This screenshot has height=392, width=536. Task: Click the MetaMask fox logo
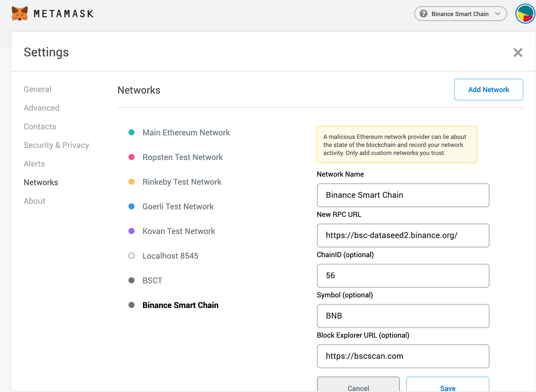click(20, 14)
